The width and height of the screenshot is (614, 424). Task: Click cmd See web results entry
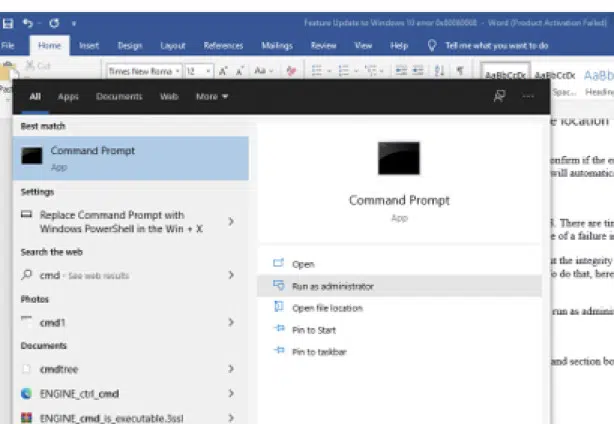pos(84,275)
